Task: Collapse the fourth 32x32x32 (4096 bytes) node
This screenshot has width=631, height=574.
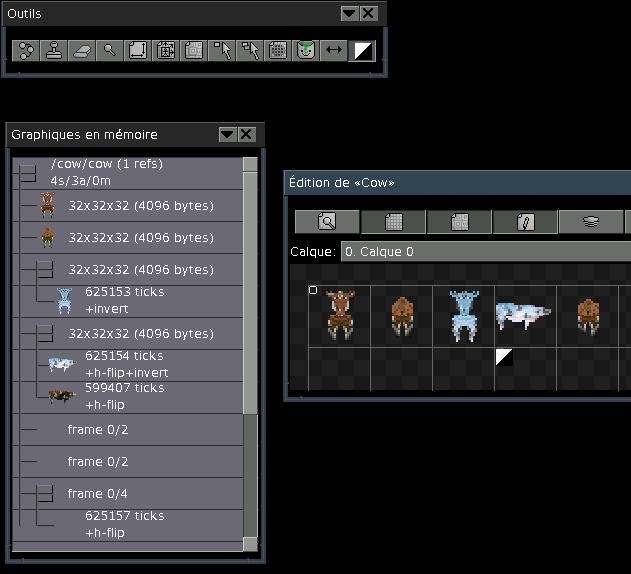Action: (x=45, y=333)
